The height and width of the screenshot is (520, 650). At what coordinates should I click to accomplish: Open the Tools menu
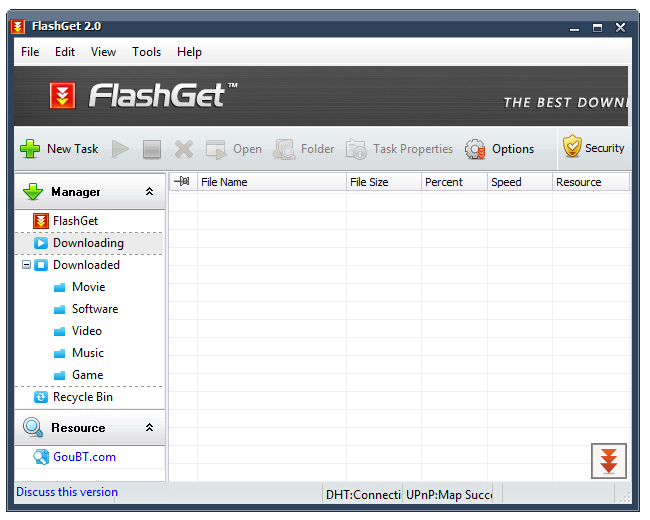click(146, 52)
